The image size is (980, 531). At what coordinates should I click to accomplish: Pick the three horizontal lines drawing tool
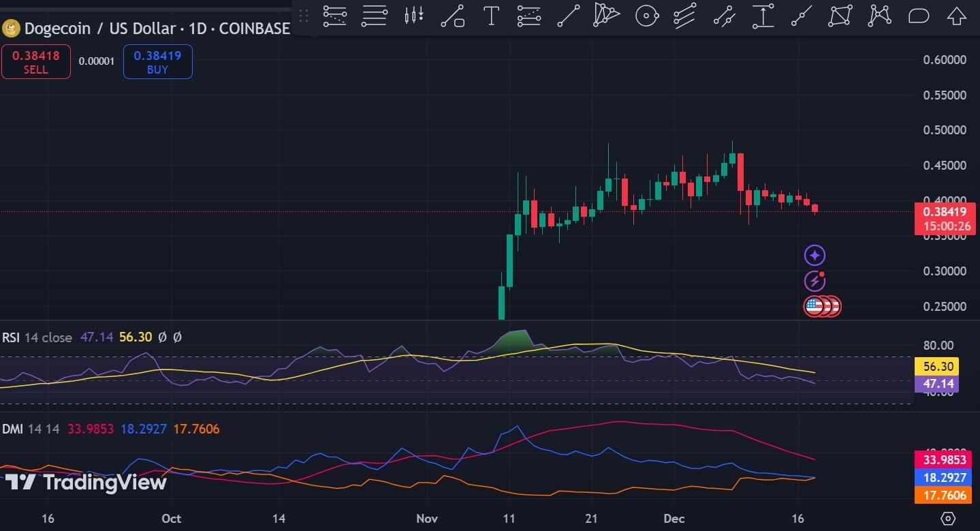point(374,15)
